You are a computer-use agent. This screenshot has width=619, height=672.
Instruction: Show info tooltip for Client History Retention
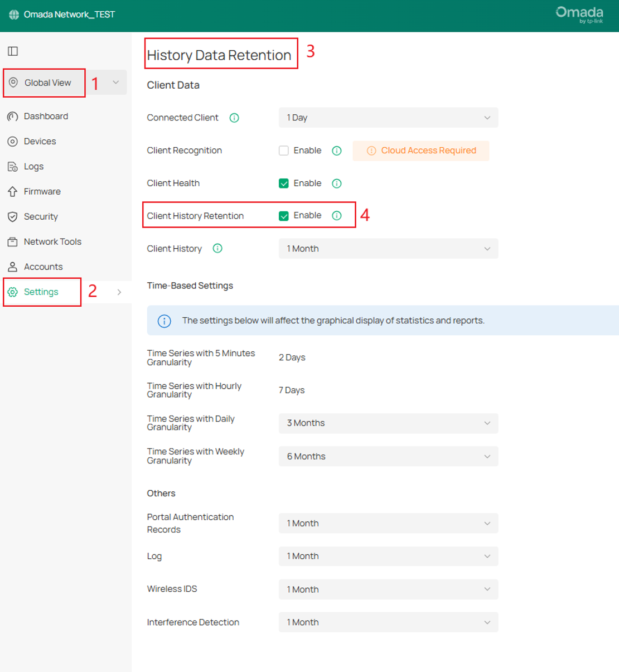[337, 216]
